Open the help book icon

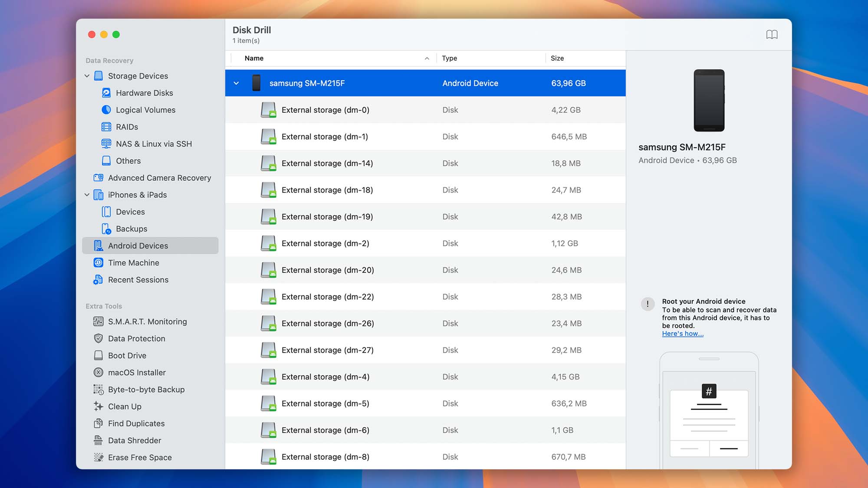point(772,34)
